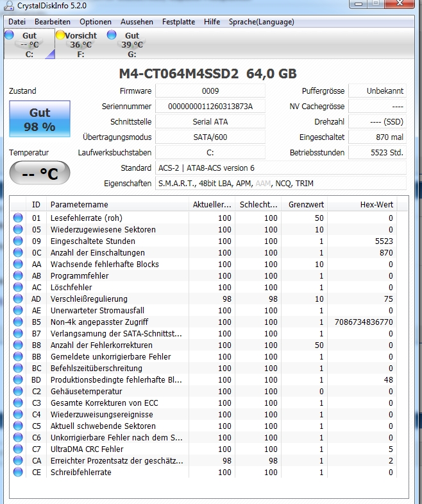Click status orb of Gesamte Korrekturen von ECC row

pyautogui.click(x=18, y=403)
